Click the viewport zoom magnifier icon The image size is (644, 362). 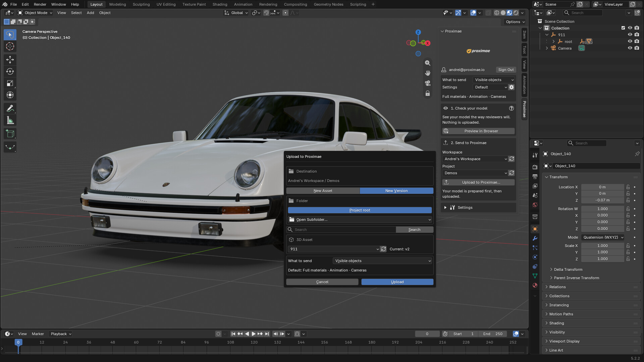[428, 63]
